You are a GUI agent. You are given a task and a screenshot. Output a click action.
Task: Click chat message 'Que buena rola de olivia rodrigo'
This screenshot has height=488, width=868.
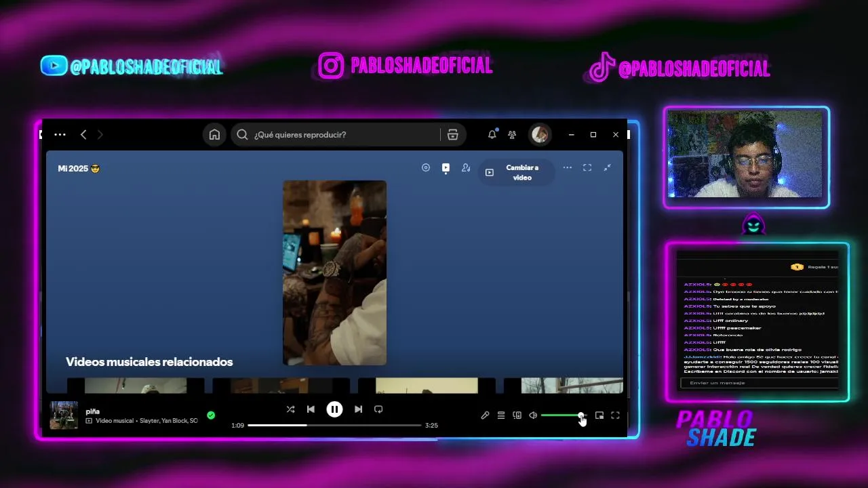click(x=757, y=350)
